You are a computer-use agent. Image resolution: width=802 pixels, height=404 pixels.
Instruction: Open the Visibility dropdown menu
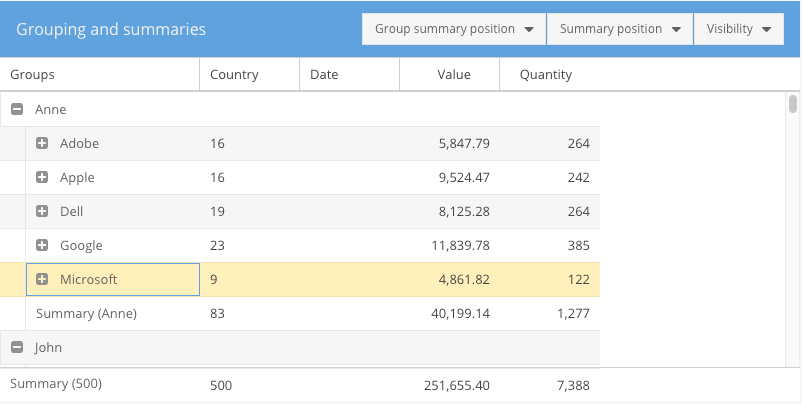click(x=738, y=29)
